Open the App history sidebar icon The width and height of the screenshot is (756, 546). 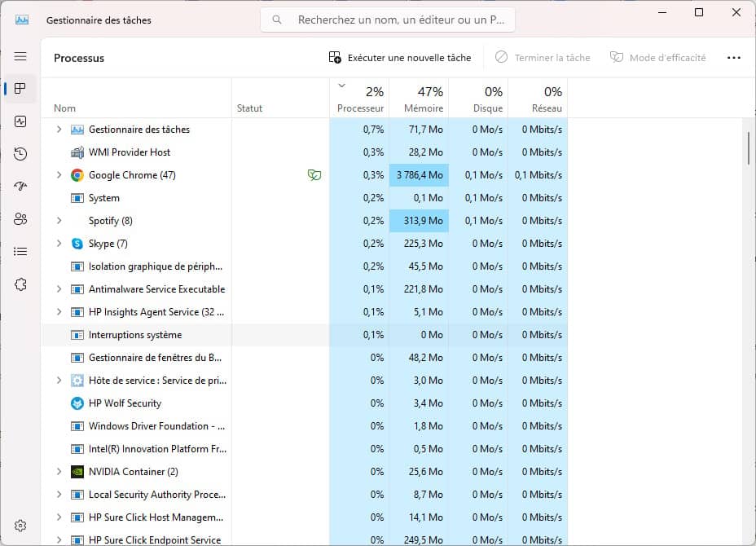(x=20, y=154)
